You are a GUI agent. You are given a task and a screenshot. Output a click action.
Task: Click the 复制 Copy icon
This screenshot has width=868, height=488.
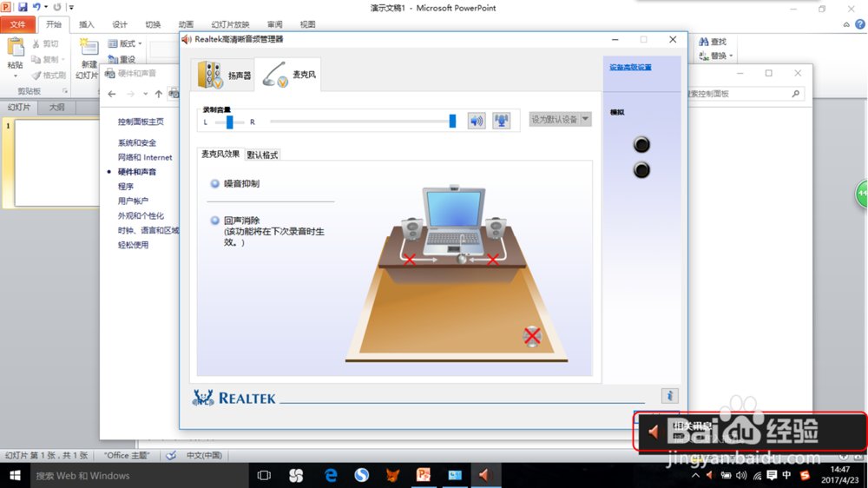[36, 59]
